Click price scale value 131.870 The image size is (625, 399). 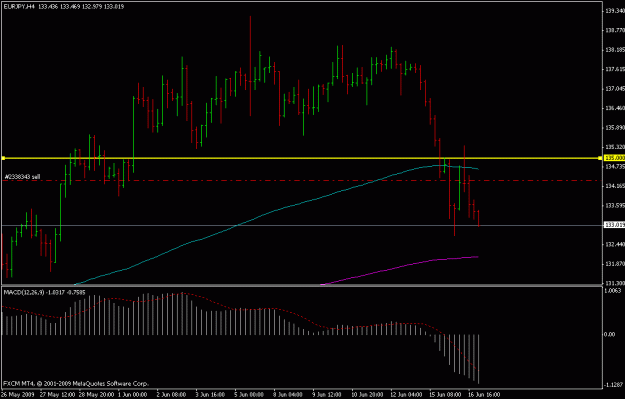[615, 264]
